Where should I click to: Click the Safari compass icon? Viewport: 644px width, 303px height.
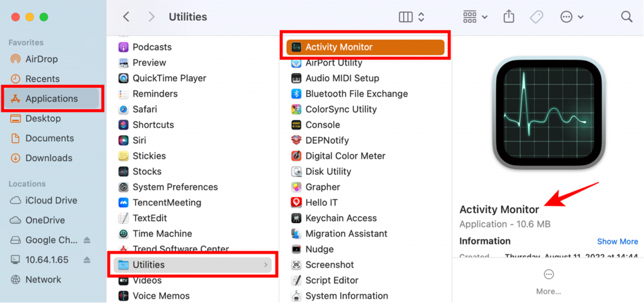123,109
